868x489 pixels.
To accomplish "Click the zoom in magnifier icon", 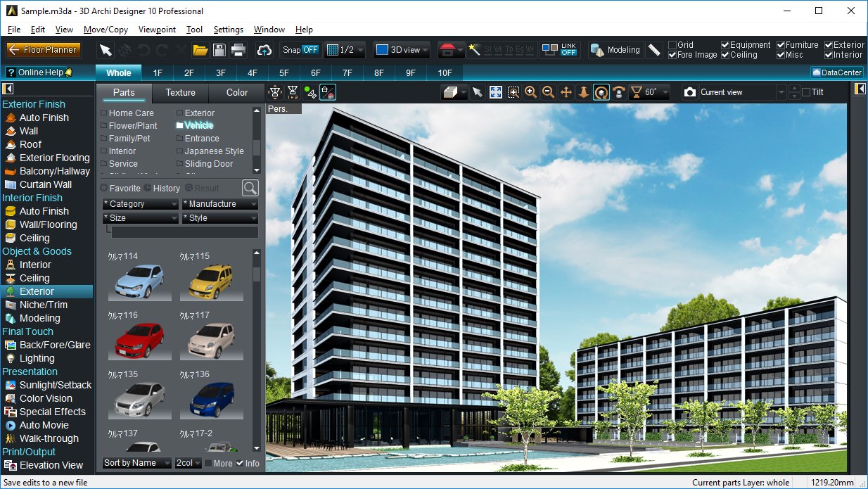I will (531, 92).
